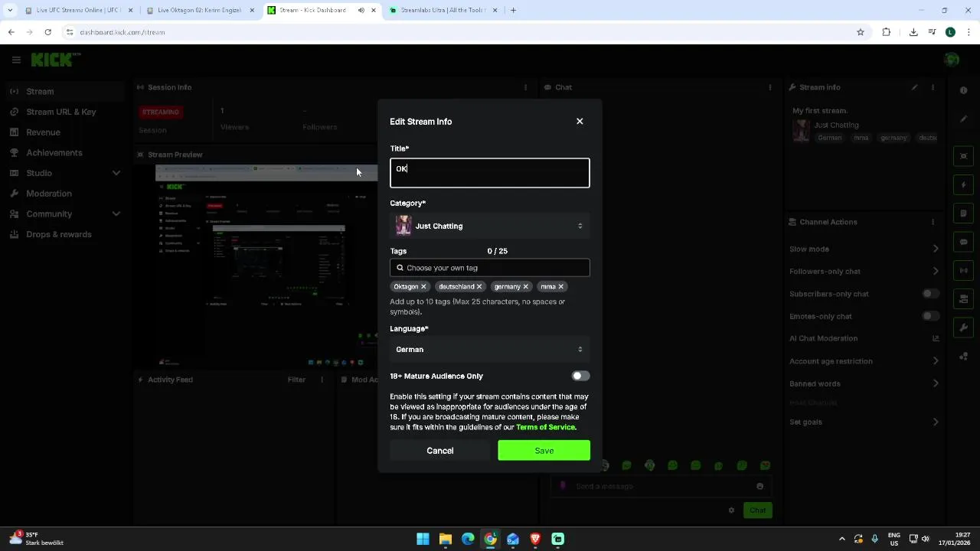This screenshot has width=980, height=551.
Task: Open Channel Actions options menu
Action: click(933, 222)
